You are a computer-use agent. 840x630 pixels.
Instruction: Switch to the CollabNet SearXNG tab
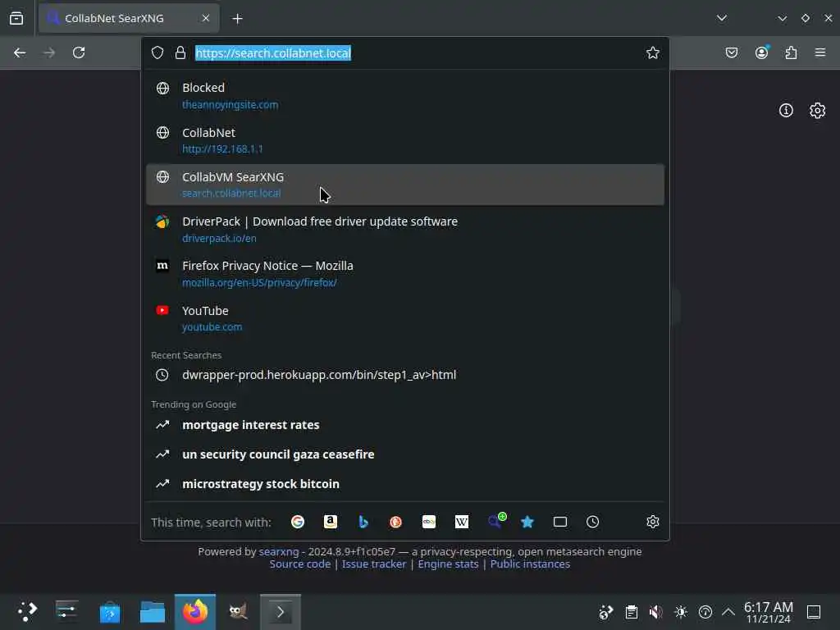pyautogui.click(x=129, y=18)
